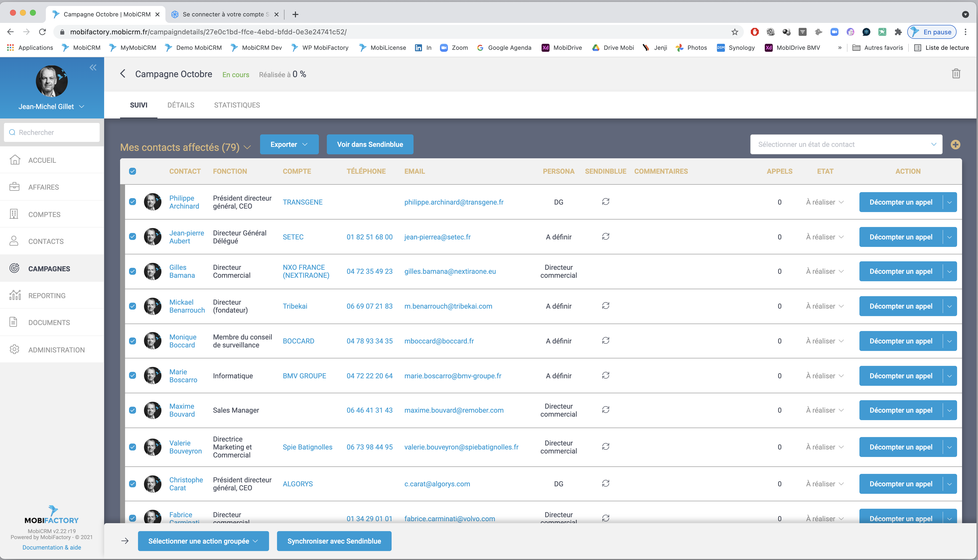Click the trash icon to delete campaign

coord(956,74)
